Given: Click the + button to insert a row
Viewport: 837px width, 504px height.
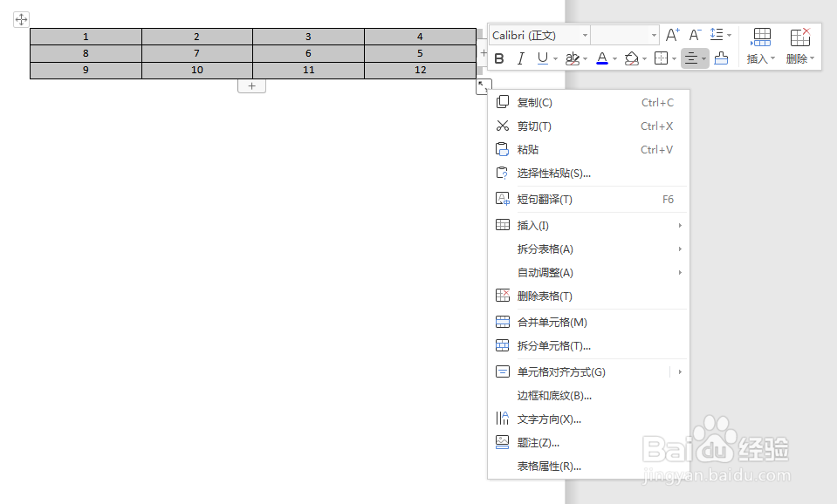Looking at the screenshot, I should pos(251,85).
